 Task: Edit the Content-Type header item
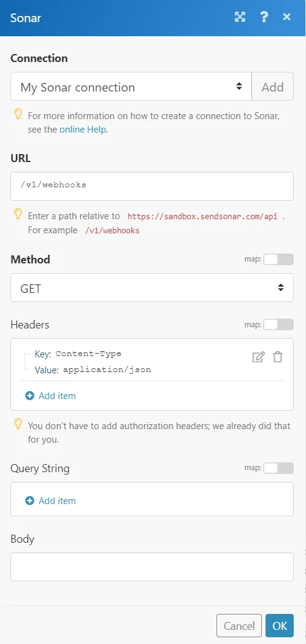click(x=258, y=357)
